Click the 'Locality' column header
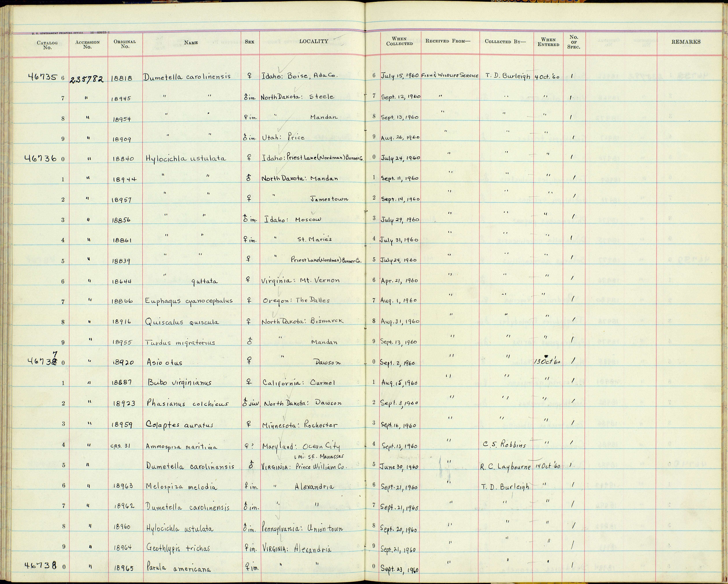The image size is (728, 584). (314, 41)
